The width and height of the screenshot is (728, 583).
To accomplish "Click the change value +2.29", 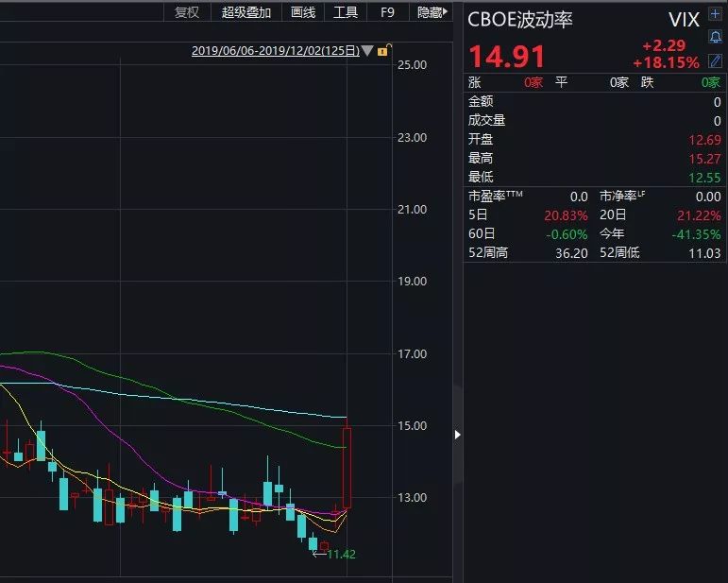I will [x=664, y=45].
